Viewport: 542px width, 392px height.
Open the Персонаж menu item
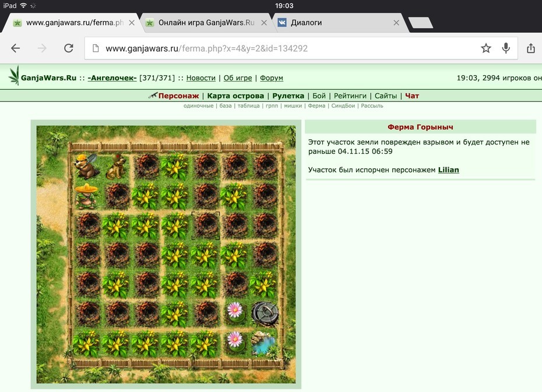tap(178, 96)
